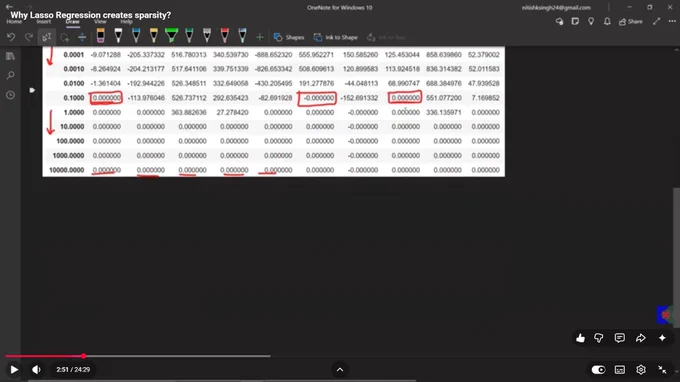Click the table row label 0.1000

click(74, 98)
